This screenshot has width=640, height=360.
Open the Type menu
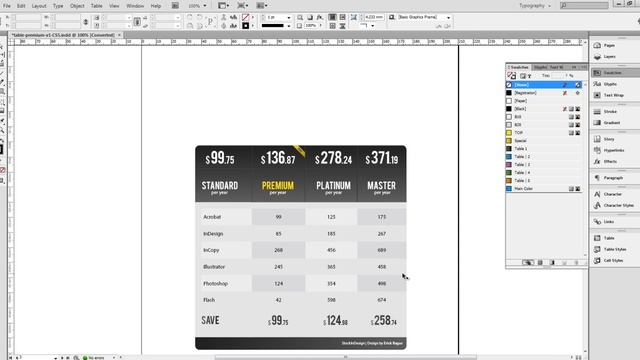coord(58,6)
